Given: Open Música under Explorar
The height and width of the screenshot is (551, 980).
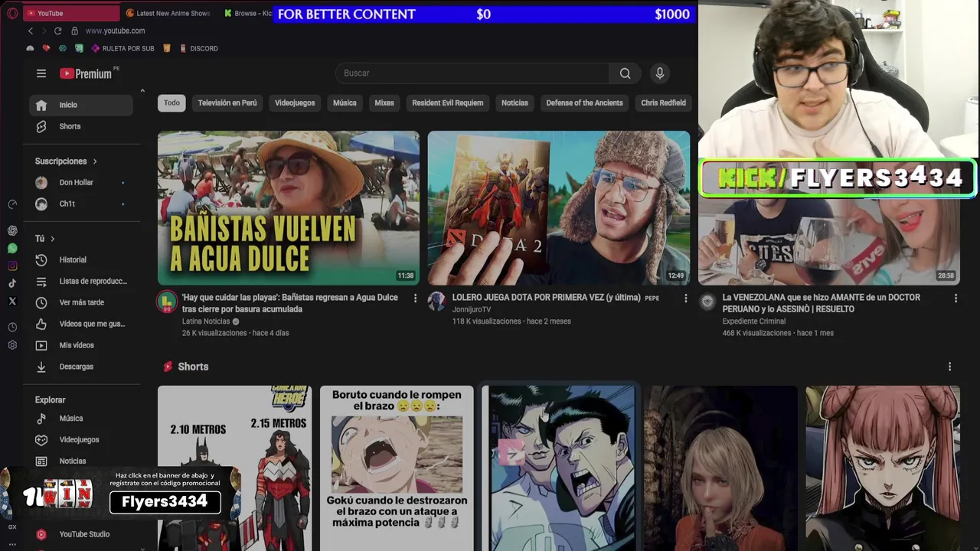Looking at the screenshot, I should (81, 419).
